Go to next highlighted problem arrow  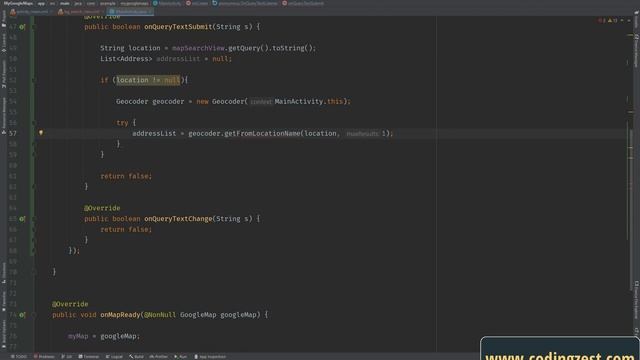[629, 20]
